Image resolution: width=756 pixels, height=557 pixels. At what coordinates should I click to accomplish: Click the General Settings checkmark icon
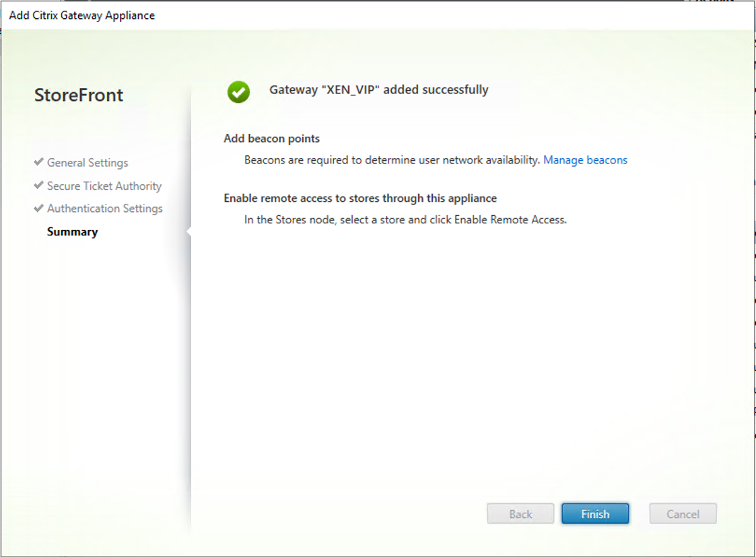[x=39, y=162]
